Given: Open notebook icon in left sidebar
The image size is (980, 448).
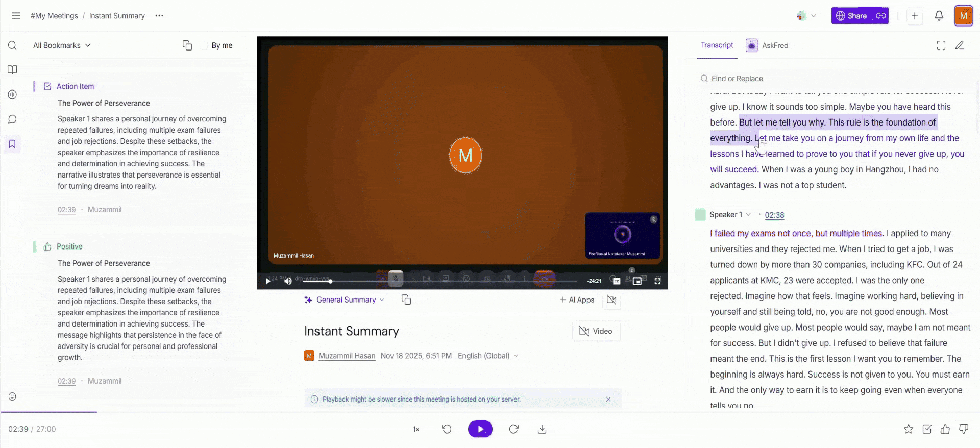Looking at the screenshot, I should [x=13, y=70].
